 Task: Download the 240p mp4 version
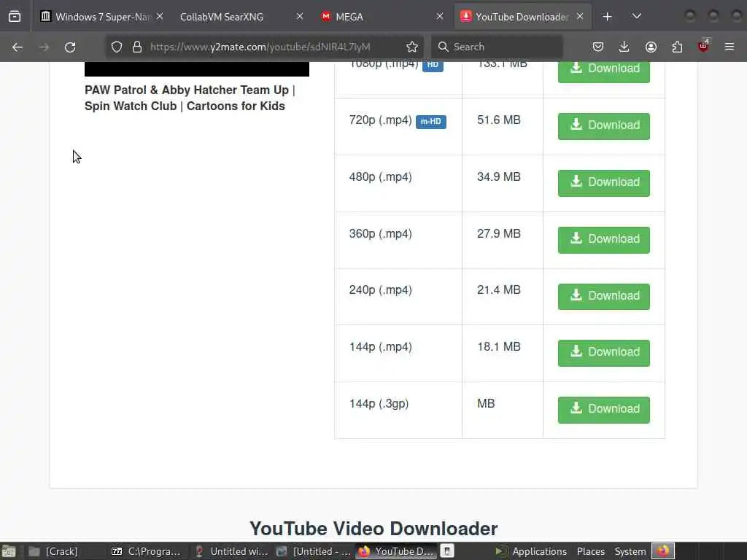pos(603,296)
